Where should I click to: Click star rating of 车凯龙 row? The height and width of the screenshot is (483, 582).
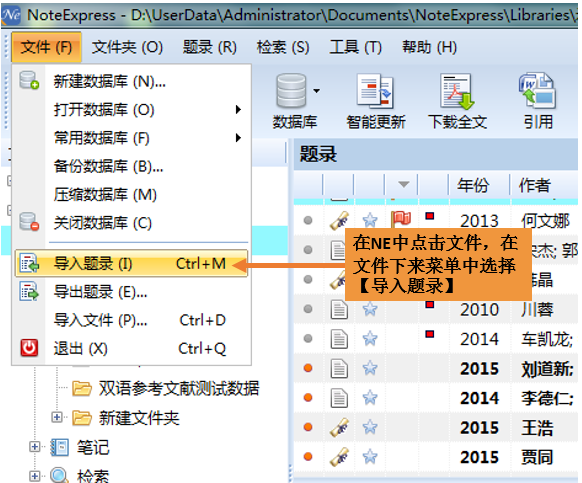[x=370, y=338]
